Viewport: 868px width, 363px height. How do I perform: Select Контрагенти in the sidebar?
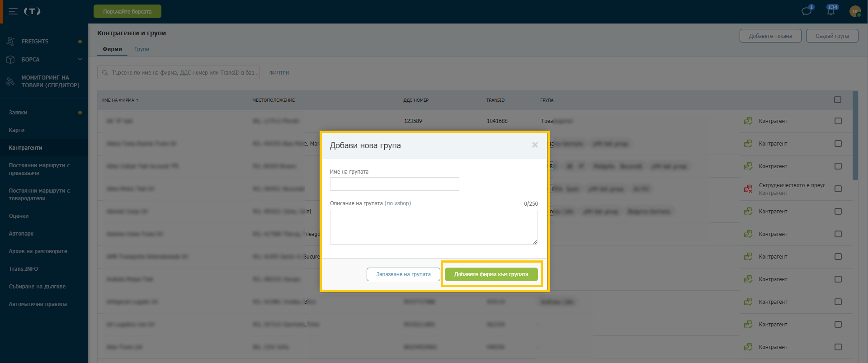26,148
